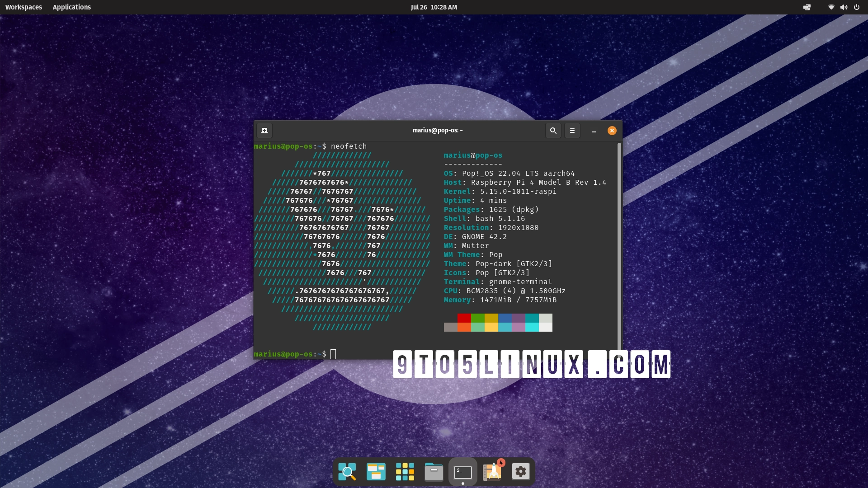Click the power icon in the top panel
868x488 pixels.
(x=857, y=7)
